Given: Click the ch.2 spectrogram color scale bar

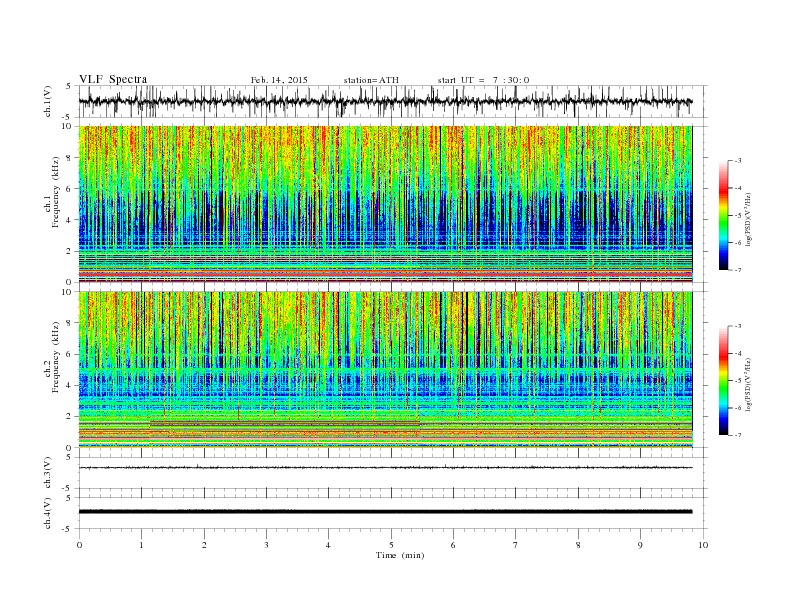Looking at the screenshot, I should [x=724, y=380].
